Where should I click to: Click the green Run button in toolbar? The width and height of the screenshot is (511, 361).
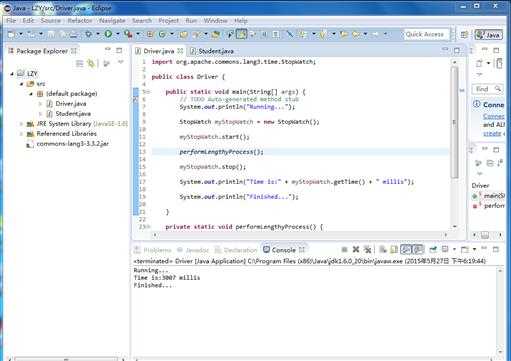[x=108, y=34]
